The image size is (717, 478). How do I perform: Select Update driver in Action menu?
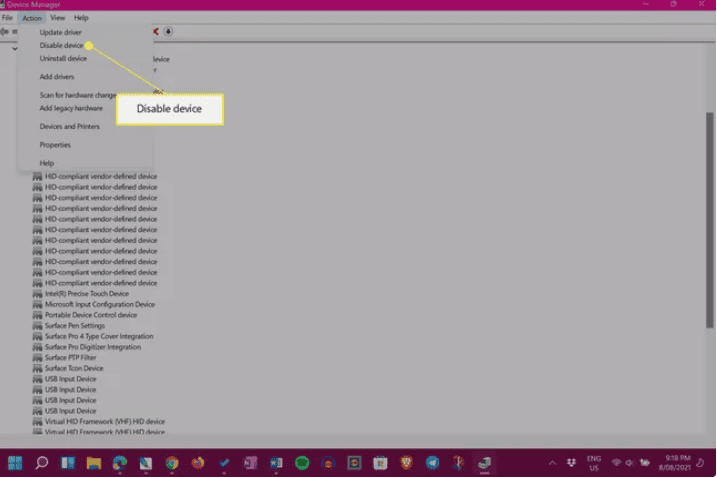click(60, 32)
